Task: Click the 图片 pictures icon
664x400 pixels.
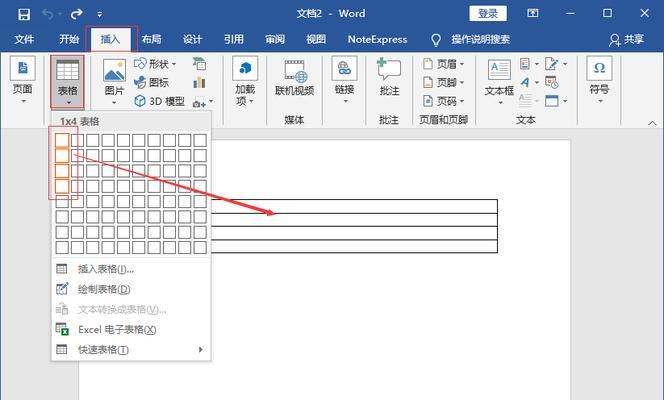Action: (114, 70)
